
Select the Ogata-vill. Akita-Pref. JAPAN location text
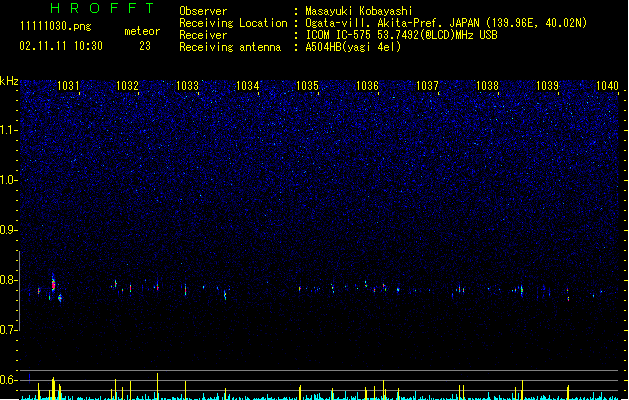click(446, 23)
